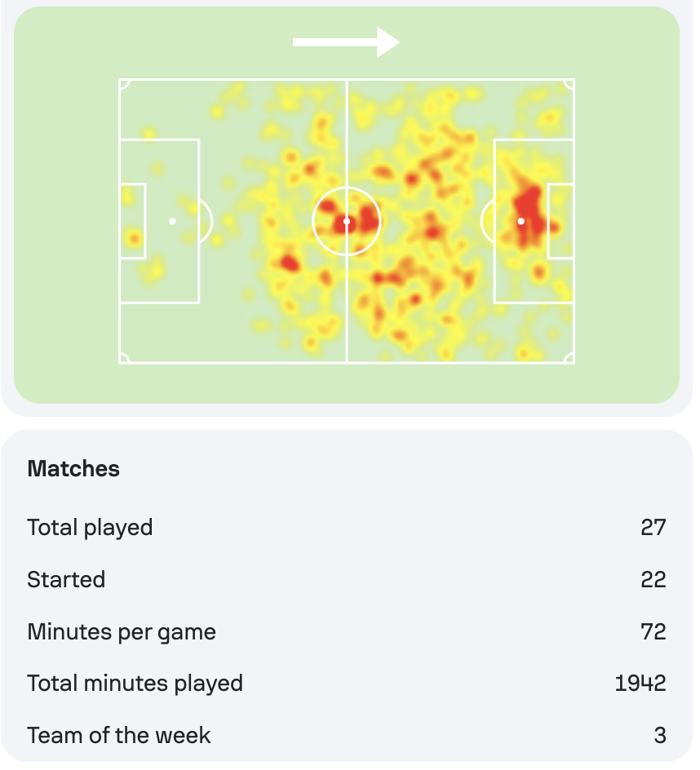The width and height of the screenshot is (700, 770).
Task: Click the attack direction arrow above pitch
Action: (x=346, y=42)
